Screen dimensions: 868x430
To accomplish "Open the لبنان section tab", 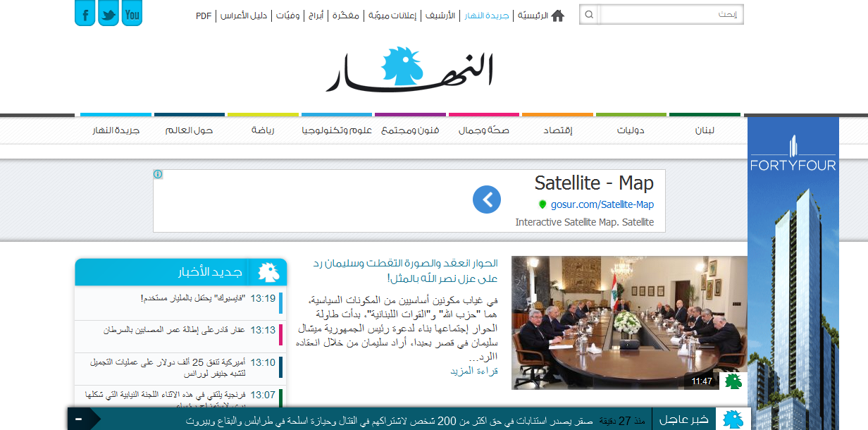I will click(704, 130).
